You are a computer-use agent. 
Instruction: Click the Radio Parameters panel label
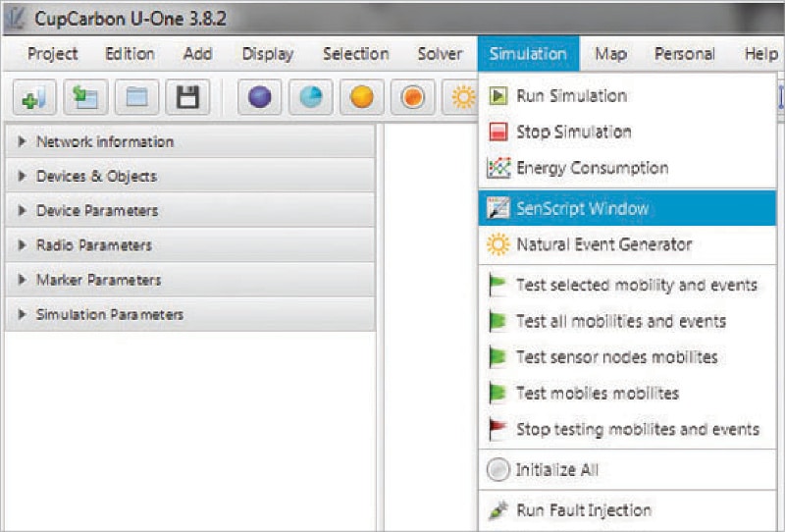94,245
